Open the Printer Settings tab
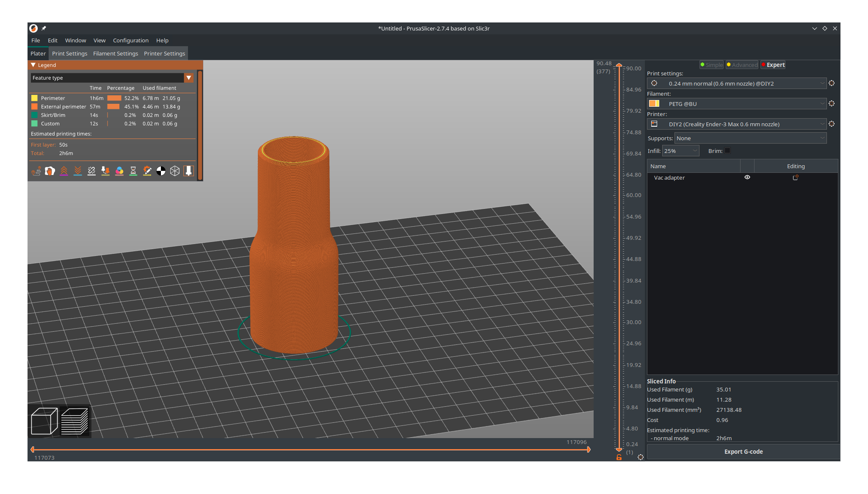Viewport: 868px width, 494px height. (x=164, y=54)
